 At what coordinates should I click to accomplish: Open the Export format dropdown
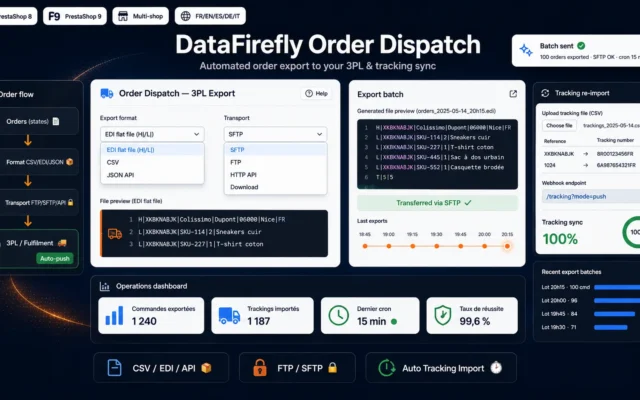[152, 134]
